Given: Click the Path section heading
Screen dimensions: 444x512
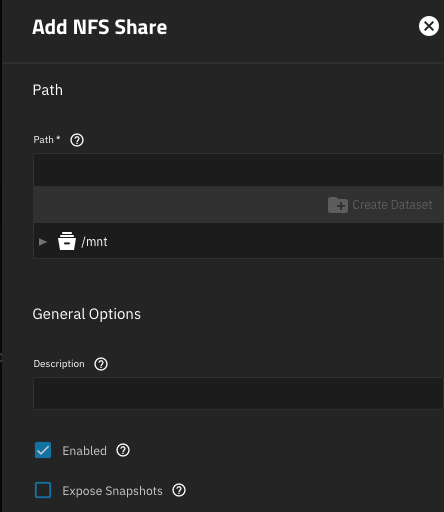Looking at the screenshot, I should point(48,90).
